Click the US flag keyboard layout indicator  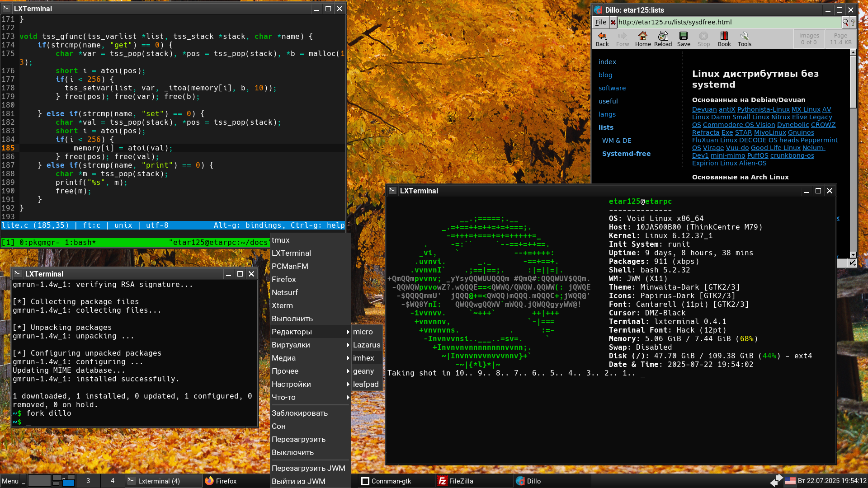pos(790,481)
